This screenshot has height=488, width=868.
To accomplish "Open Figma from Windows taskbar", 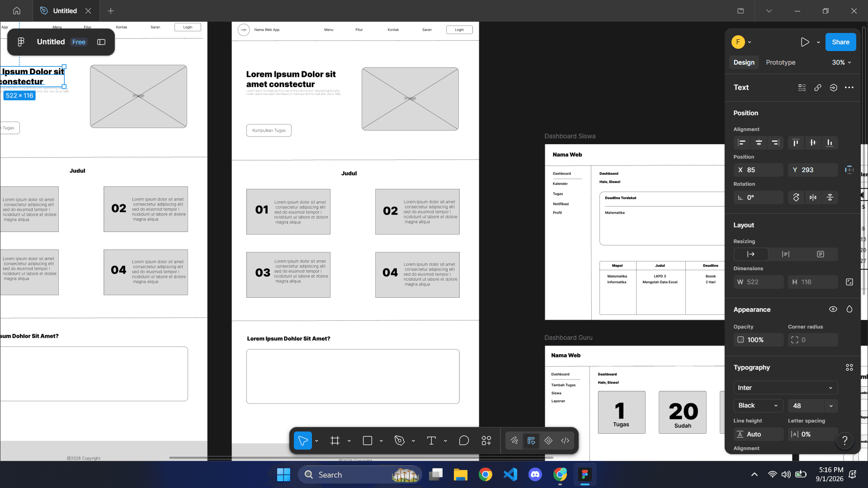I will tap(585, 474).
